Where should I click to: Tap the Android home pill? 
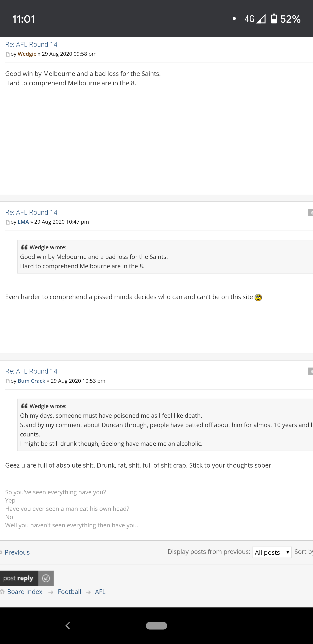tap(156, 626)
